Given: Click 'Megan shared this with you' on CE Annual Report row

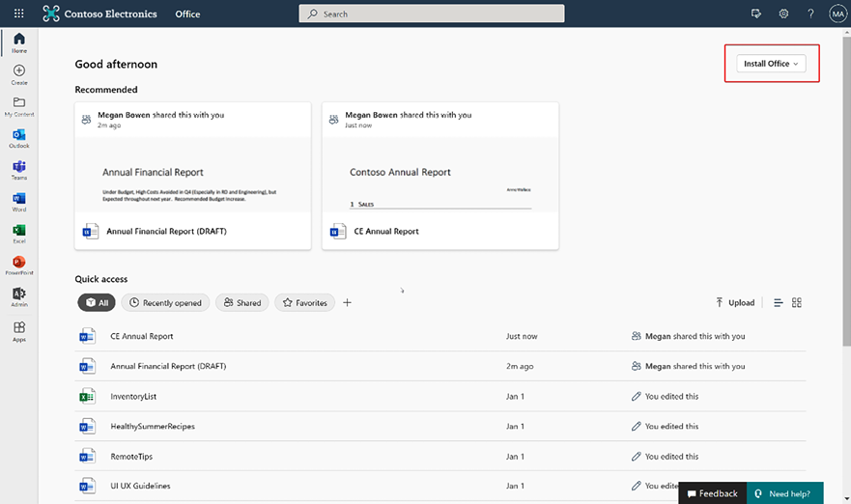Looking at the screenshot, I should click(x=695, y=336).
